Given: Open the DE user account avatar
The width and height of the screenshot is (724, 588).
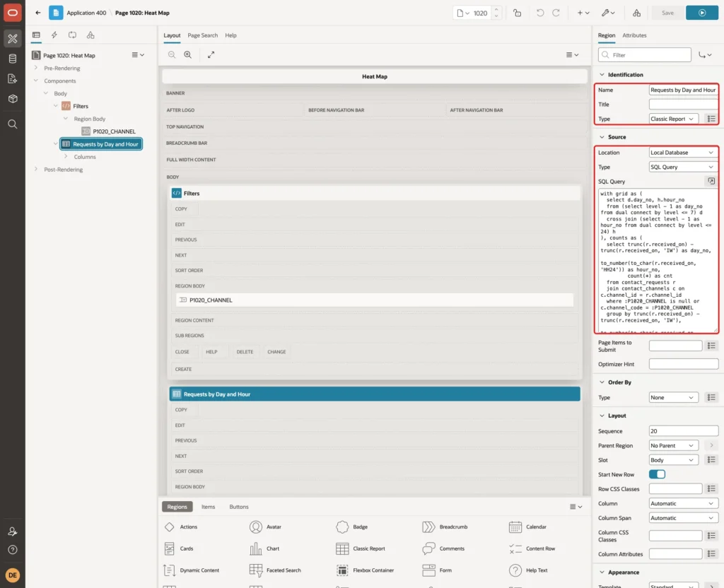Looking at the screenshot, I should click(x=13, y=575).
